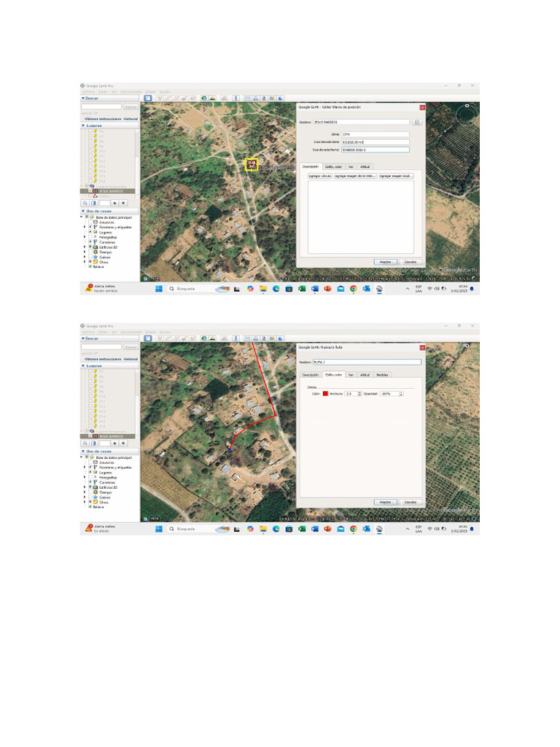The width and height of the screenshot is (560, 747).
Task: Open Archivo menu in upper screenshot
Action: (88, 92)
